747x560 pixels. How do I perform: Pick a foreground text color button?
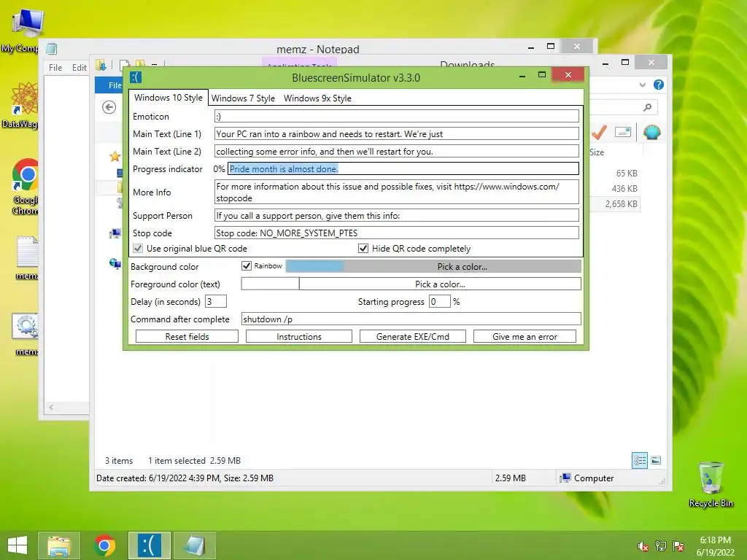(440, 284)
